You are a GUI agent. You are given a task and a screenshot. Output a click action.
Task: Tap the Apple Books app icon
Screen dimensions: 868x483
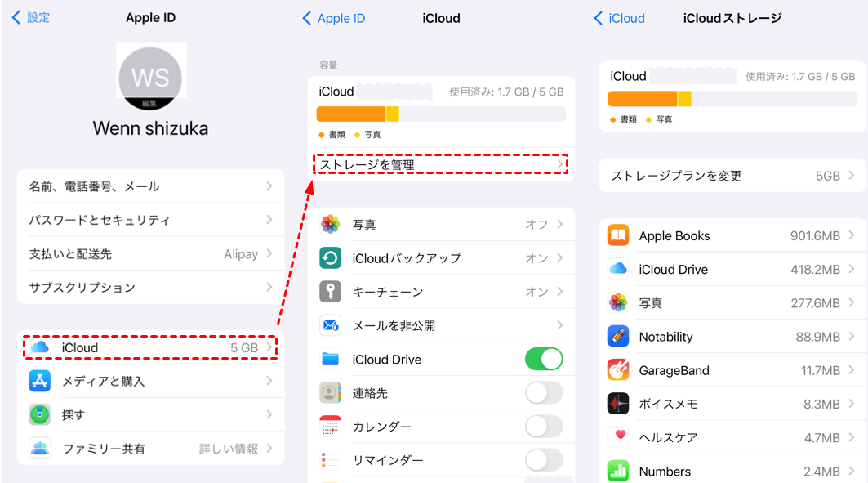coord(618,235)
